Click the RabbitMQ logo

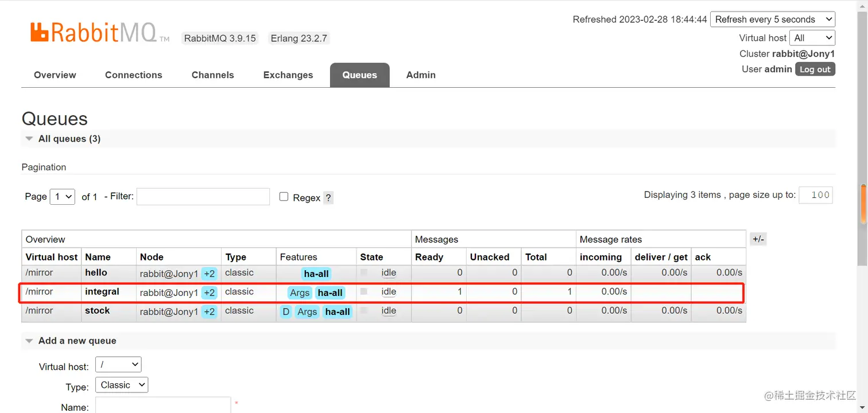coord(100,32)
